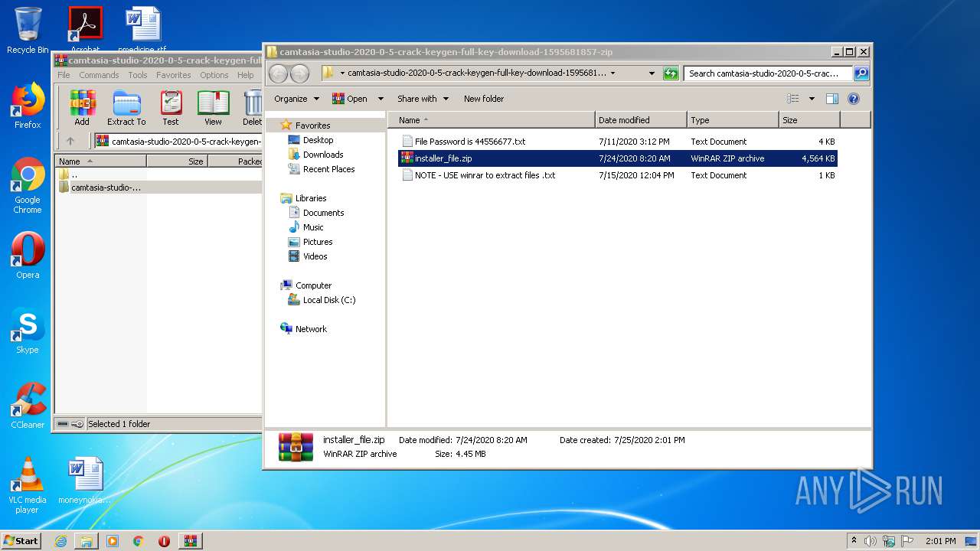Sort files by Date modified column
The width and height of the screenshot is (980, 551).
(641, 120)
